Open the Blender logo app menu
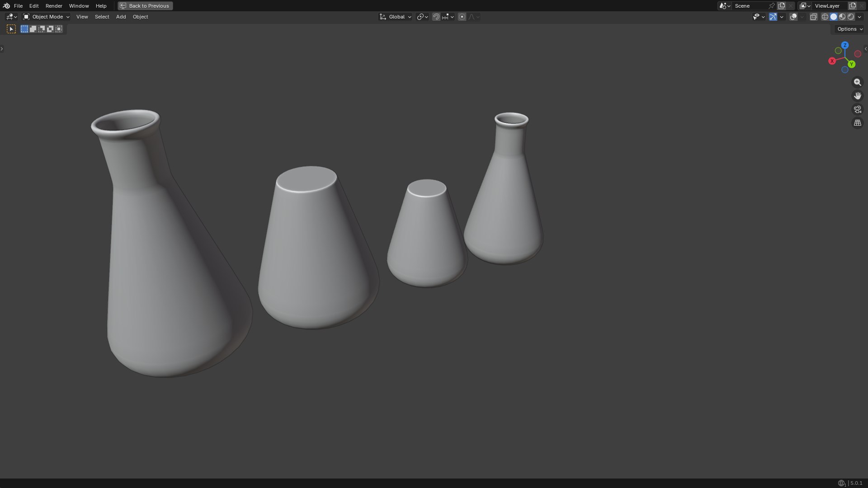The image size is (868, 488). pos(6,6)
